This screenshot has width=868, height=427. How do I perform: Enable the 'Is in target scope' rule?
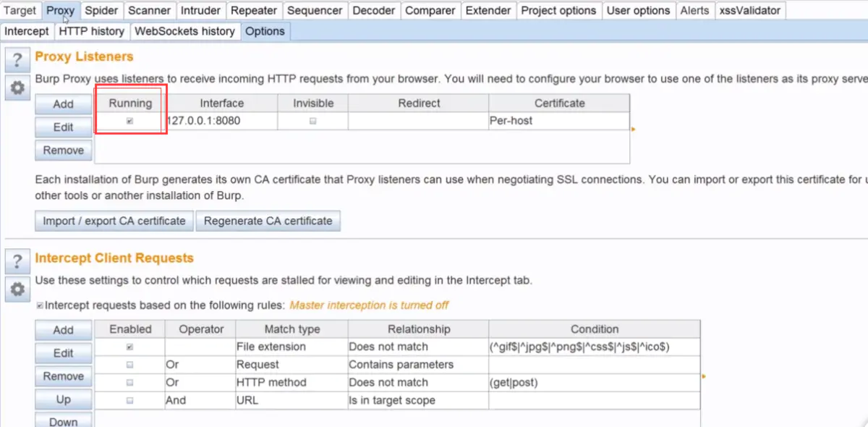[130, 400]
